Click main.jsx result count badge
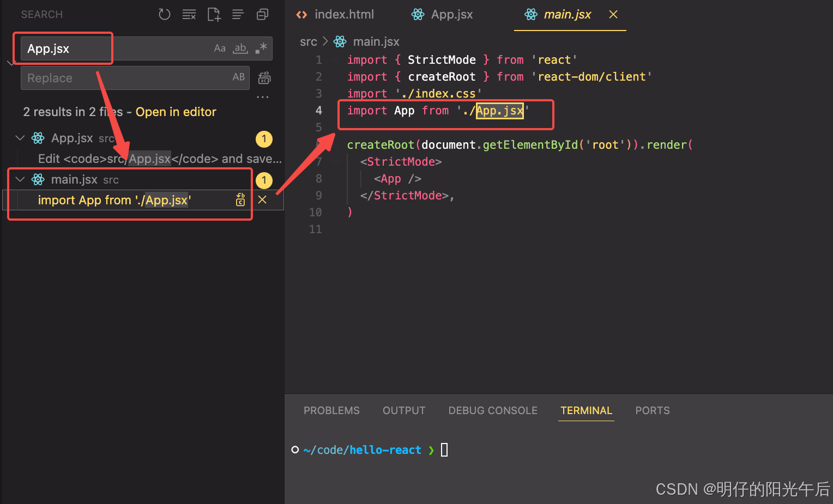Screen dimensions: 833x504 264,180
